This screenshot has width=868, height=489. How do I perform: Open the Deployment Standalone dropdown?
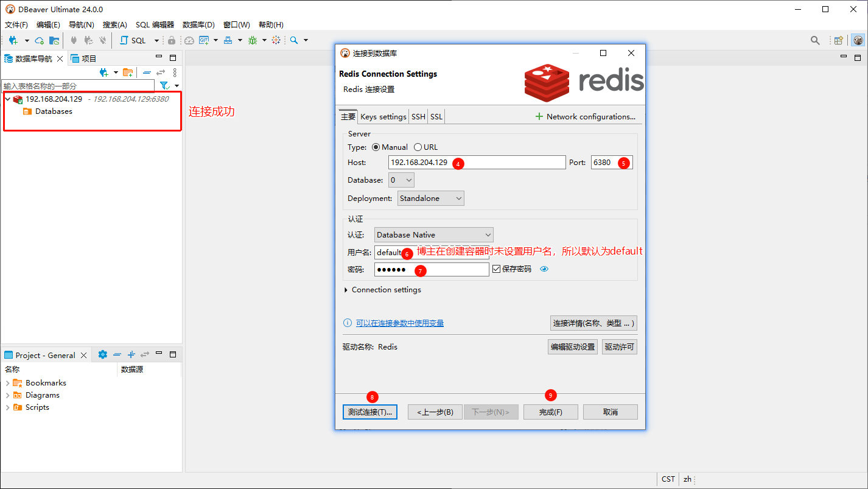click(x=431, y=199)
